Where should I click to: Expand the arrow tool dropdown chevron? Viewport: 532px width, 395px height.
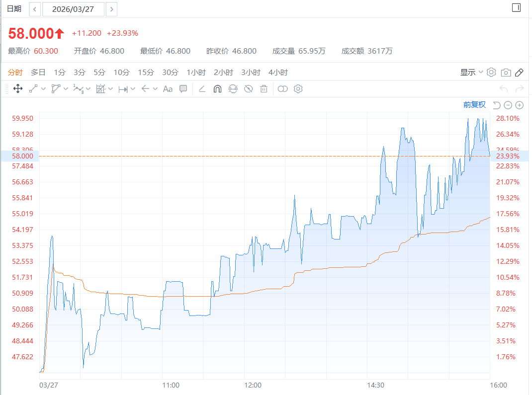[x=155, y=89]
